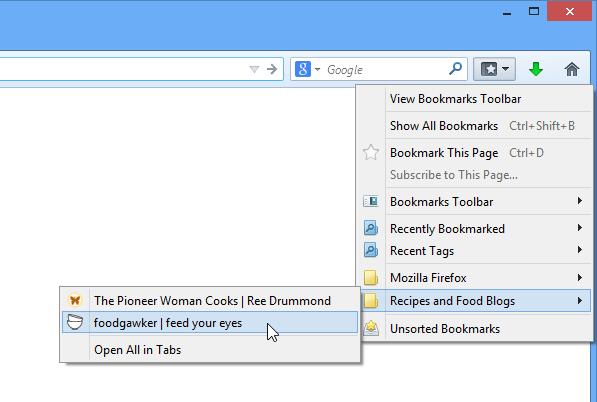Expand the Recent Tags arrow
This screenshot has height=402, width=597.
(579, 250)
